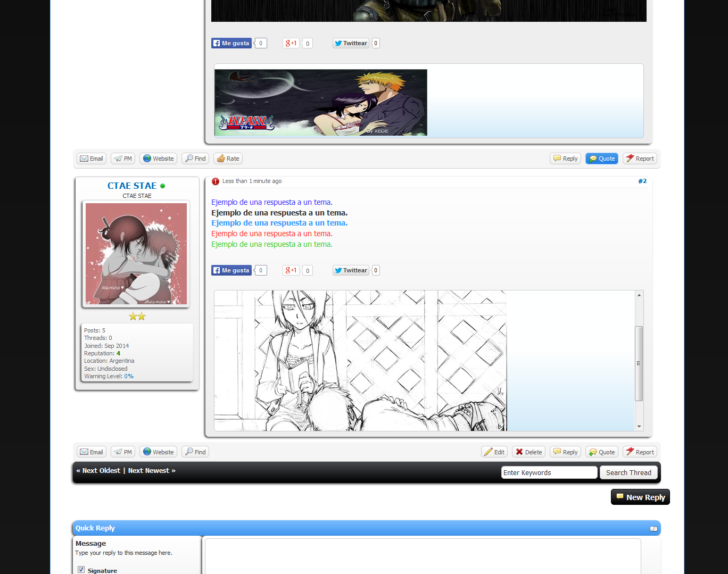The width and height of the screenshot is (728, 574).
Task: Like second post with Me gusta
Action: click(x=231, y=270)
